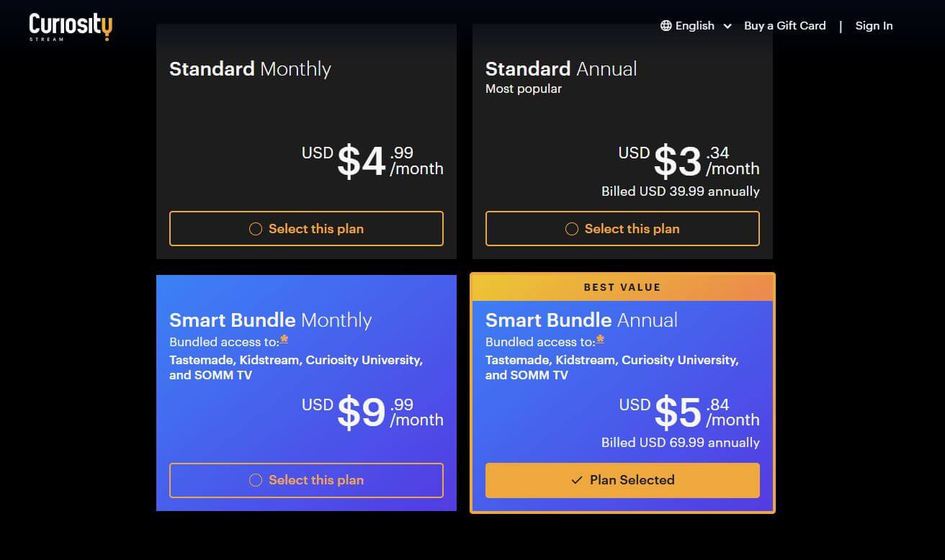945x560 pixels.
Task: Select the Smart Bundle Monthly radio button
Action: click(x=255, y=480)
